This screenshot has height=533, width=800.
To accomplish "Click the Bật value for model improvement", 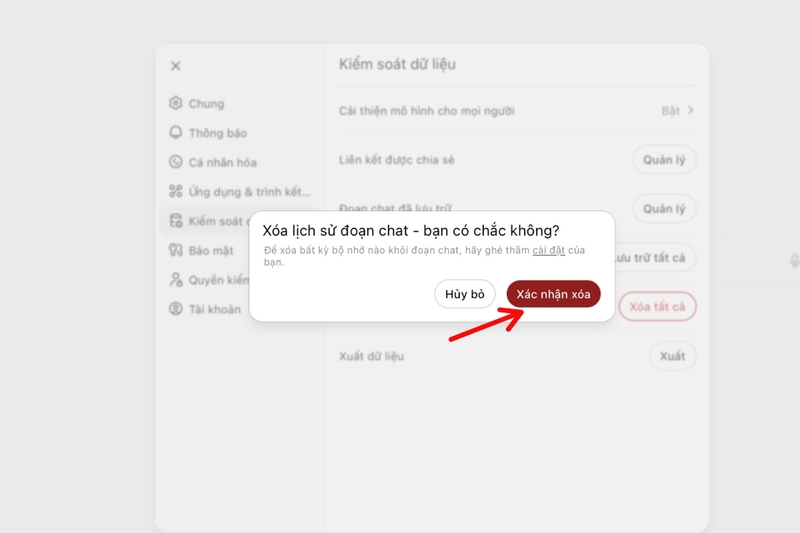I will [x=670, y=111].
